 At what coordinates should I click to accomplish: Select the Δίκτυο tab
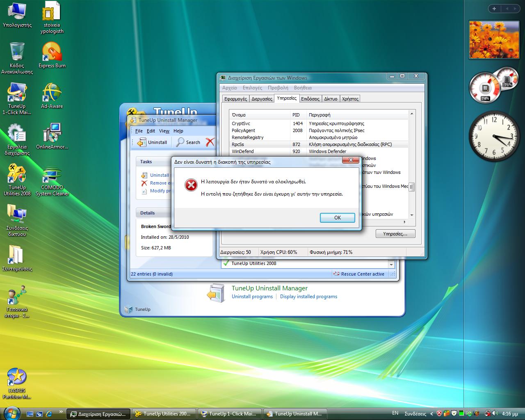pyautogui.click(x=331, y=99)
